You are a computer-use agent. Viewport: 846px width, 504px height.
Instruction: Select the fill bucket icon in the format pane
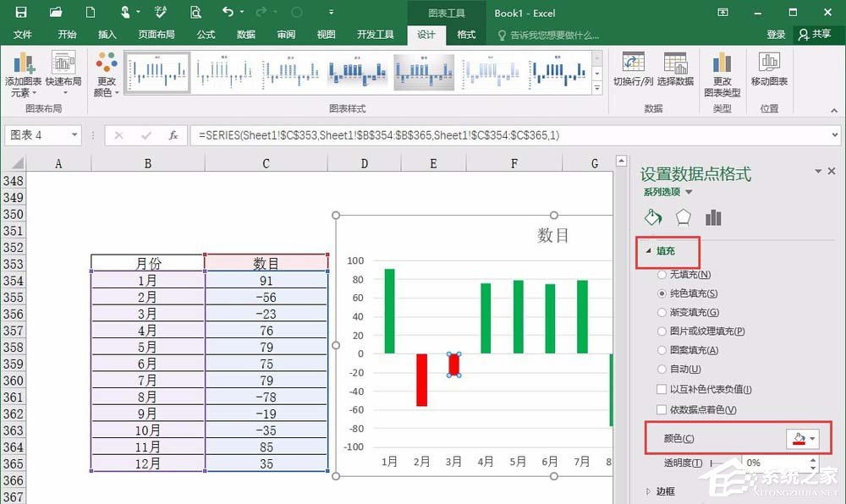point(651,217)
